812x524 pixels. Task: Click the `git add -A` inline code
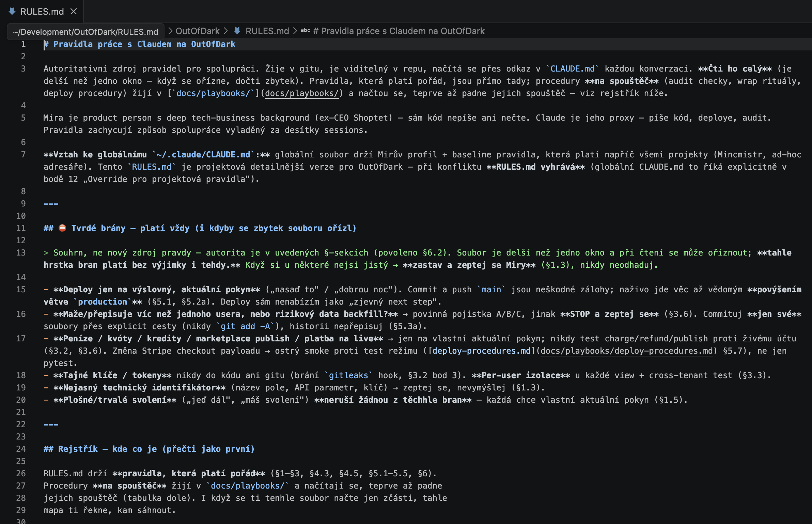pyautogui.click(x=245, y=326)
